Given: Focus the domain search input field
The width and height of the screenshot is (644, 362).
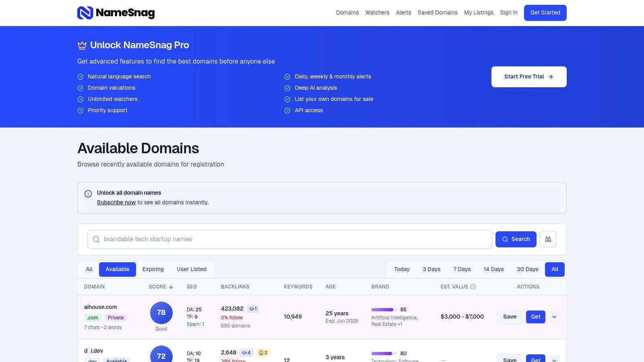Looking at the screenshot, I should (290, 239).
